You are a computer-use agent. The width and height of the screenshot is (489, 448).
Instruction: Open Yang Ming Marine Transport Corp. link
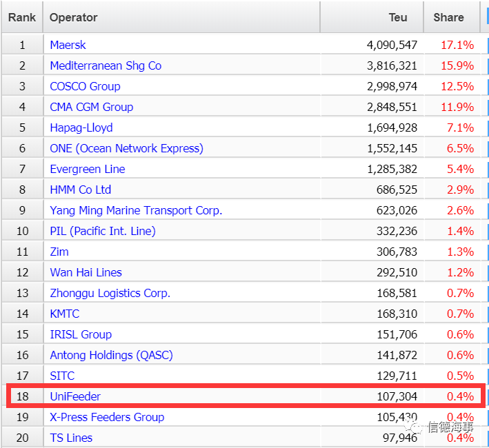coord(136,211)
